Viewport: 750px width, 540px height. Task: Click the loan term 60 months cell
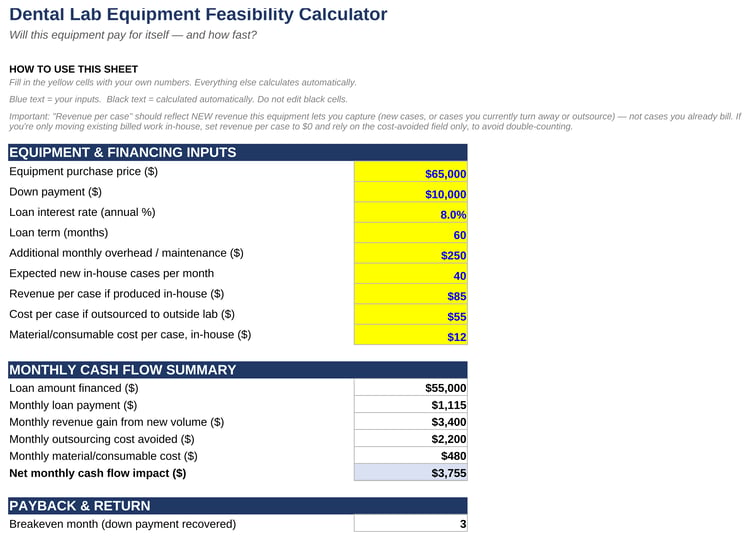click(x=410, y=232)
